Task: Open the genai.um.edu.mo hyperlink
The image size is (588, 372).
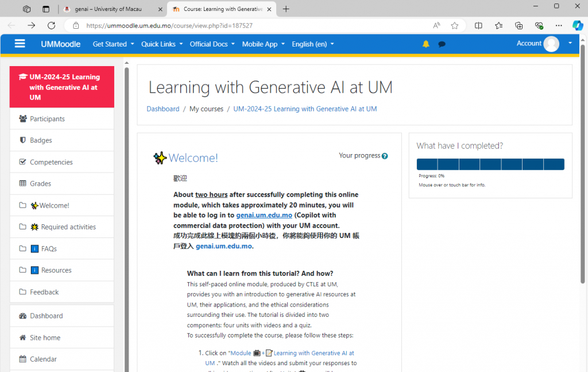Action: pyautogui.click(x=264, y=214)
